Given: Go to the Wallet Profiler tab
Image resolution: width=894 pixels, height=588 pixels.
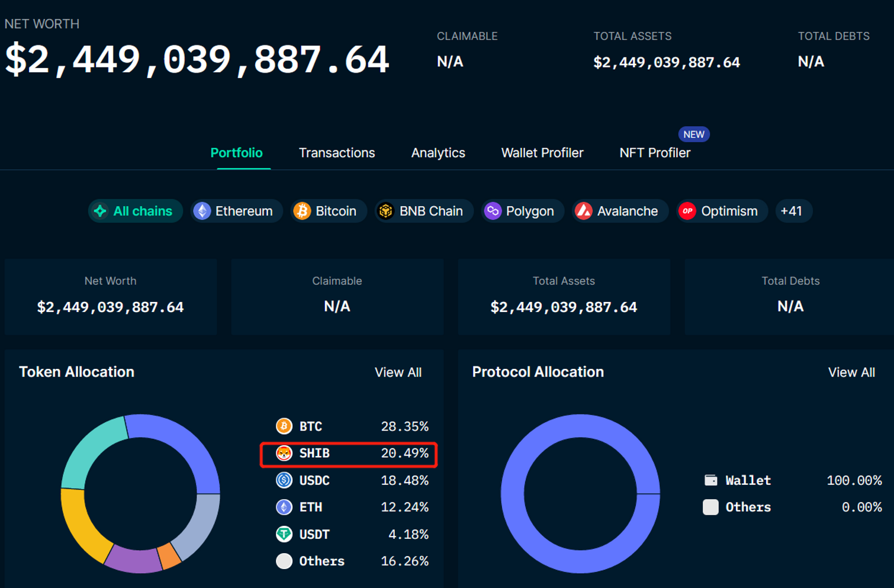Looking at the screenshot, I should 542,153.
